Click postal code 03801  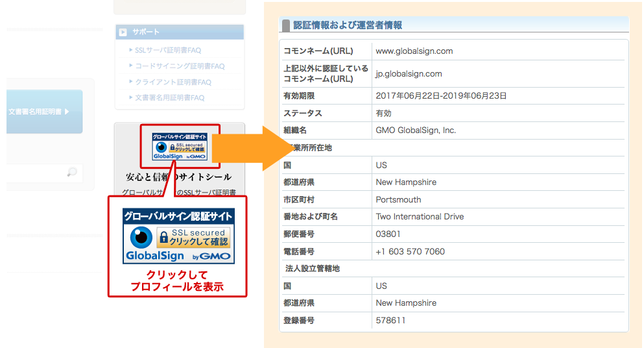click(x=388, y=234)
